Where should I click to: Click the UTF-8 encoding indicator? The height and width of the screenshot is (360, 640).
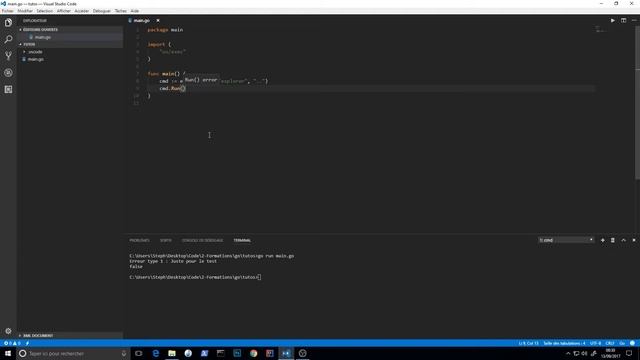tap(596, 343)
